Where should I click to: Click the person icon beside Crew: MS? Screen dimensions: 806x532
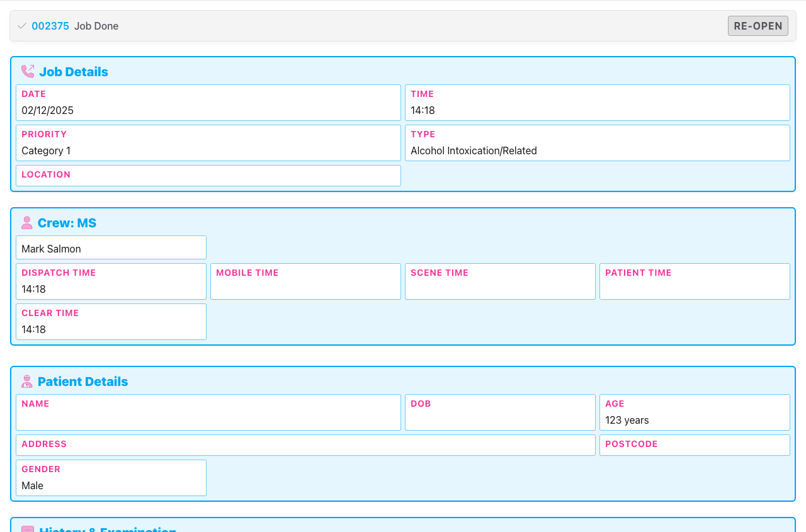[x=26, y=222]
